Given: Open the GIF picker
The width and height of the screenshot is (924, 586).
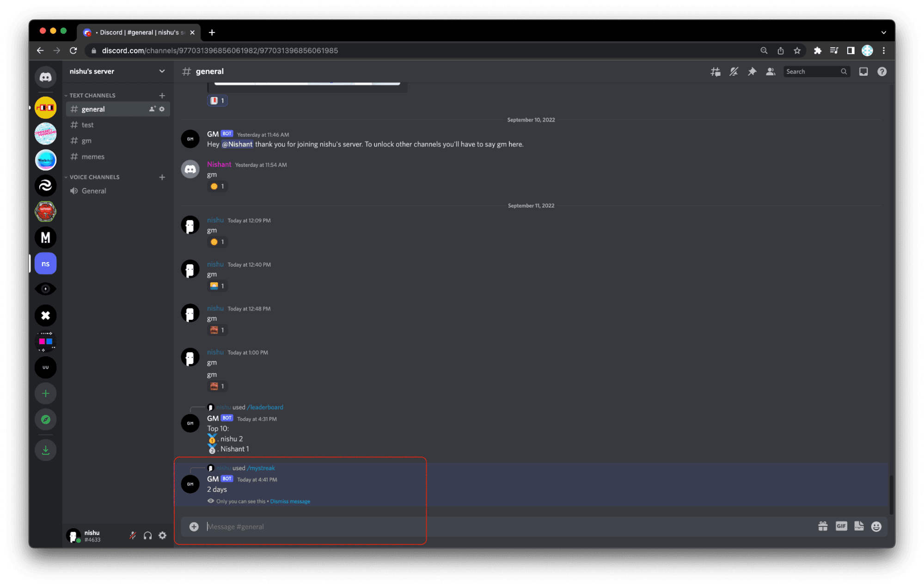Looking at the screenshot, I should 841,526.
